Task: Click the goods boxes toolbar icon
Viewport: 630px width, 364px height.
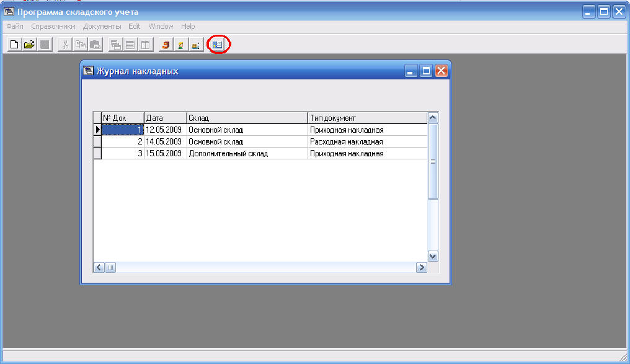Action: pos(195,45)
